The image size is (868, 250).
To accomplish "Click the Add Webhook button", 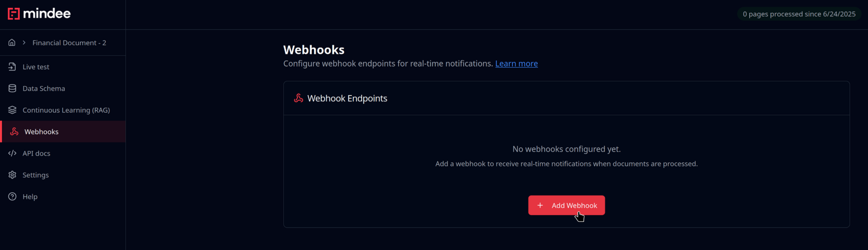I will [x=566, y=205].
